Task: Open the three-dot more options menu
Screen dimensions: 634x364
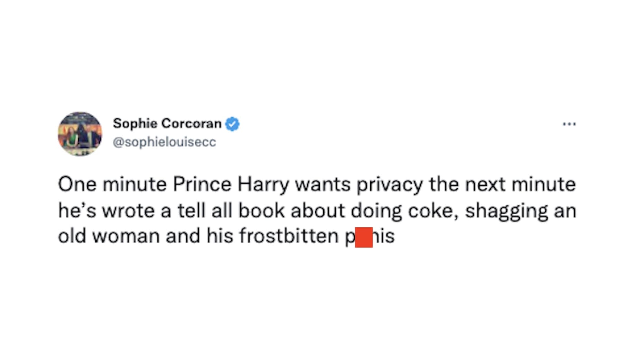Action: coord(569,124)
